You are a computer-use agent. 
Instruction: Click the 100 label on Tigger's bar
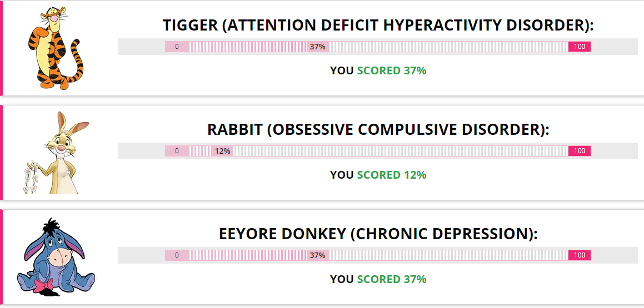[580, 47]
